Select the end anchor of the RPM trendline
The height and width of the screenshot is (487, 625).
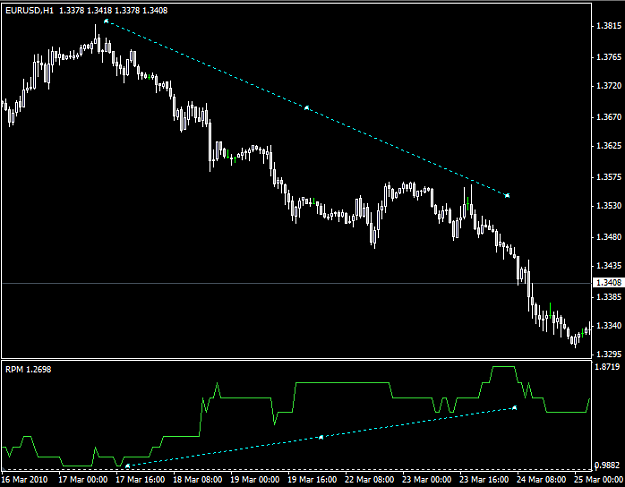pyautogui.click(x=515, y=407)
